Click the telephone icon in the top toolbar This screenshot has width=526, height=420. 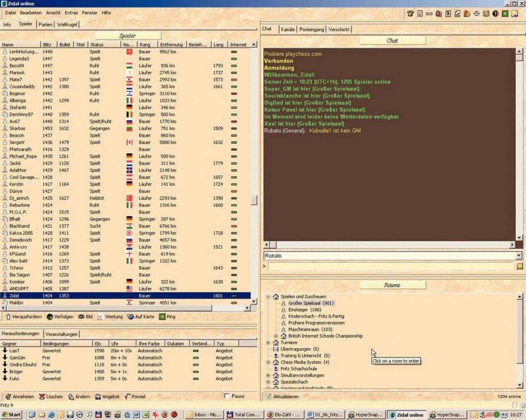tap(410, 14)
